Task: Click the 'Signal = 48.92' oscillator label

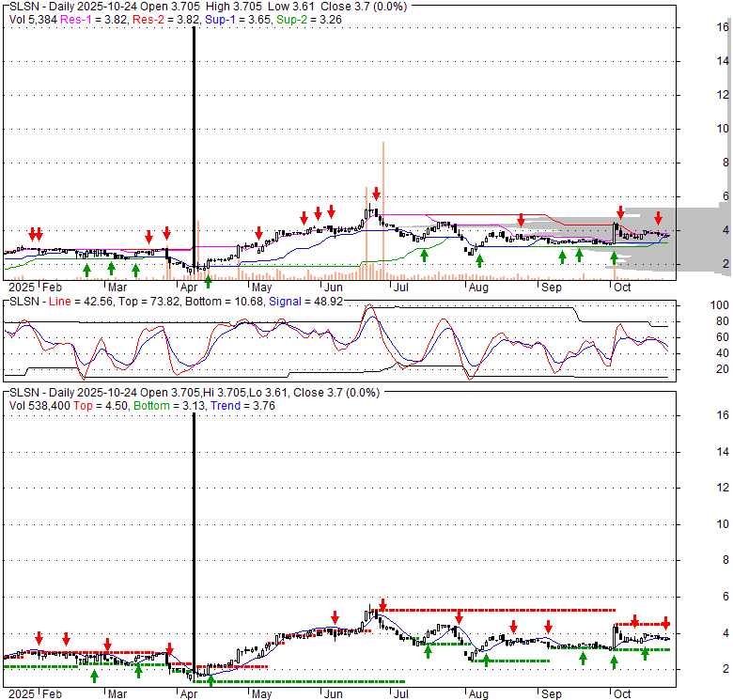Action: click(305, 302)
